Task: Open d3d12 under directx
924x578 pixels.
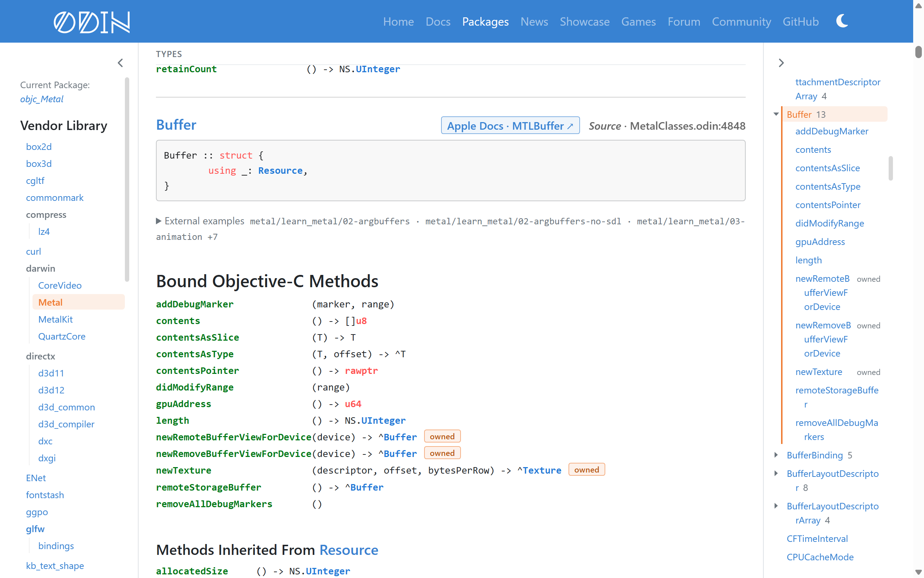Action: click(51, 390)
